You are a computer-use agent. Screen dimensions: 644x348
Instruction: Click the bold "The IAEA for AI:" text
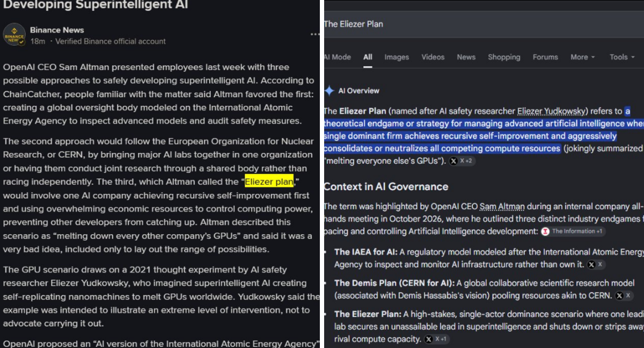coord(366,252)
